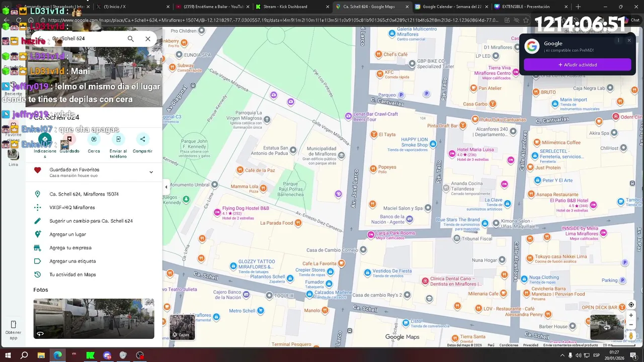Switch to EXTENSIBLE - Presentación tab
The width and height of the screenshot is (644, 362).
coord(531,7)
